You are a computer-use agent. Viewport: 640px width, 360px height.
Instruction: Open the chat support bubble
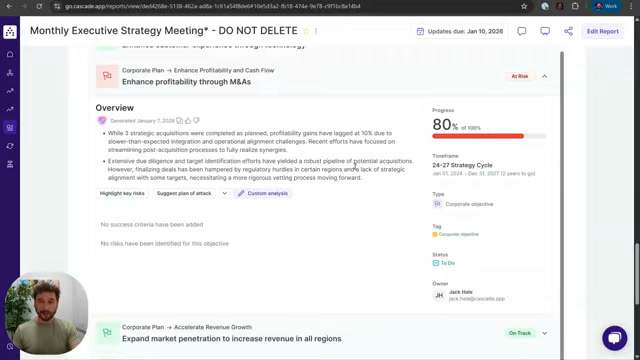tap(614, 338)
